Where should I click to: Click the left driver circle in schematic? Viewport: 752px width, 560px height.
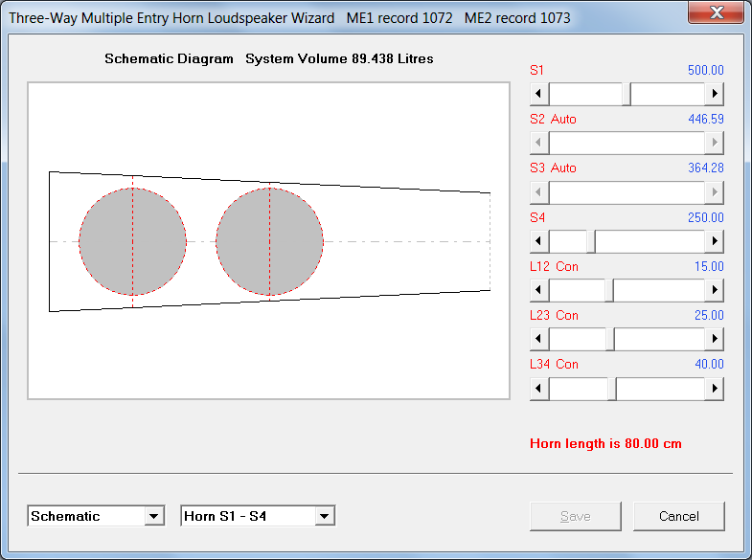click(x=132, y=241)
